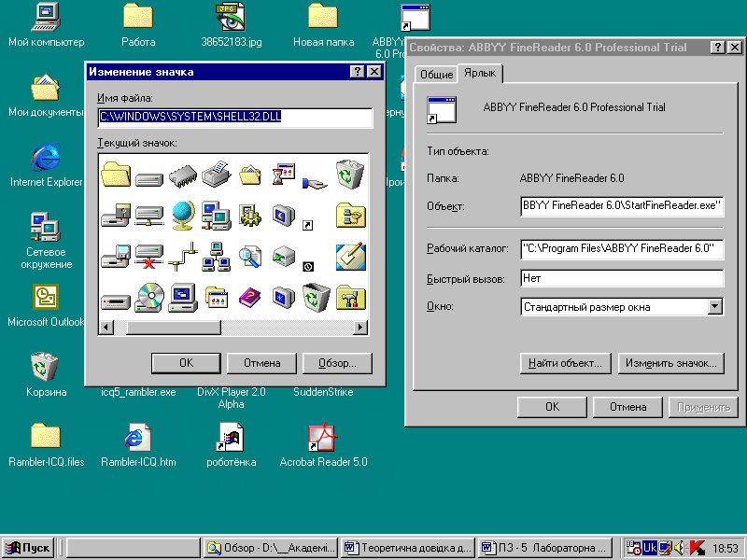Choose the monitor with star icon
Viewport: 747px width, 560px height.
284,298
